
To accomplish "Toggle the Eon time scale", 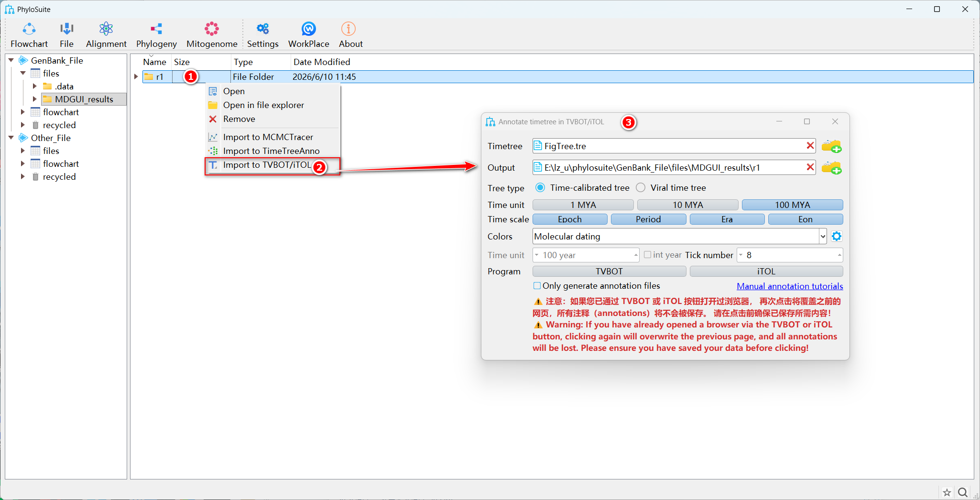I will point(806,219).
